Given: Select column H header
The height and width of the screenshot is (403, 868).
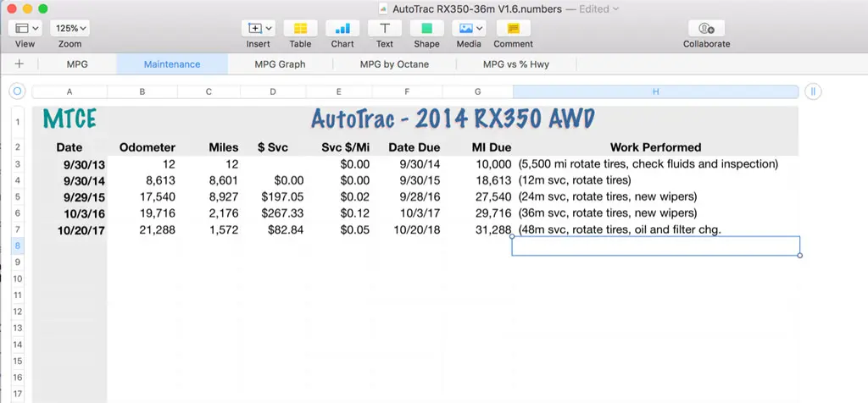Looking at the screenshot, I should point(655,91).
